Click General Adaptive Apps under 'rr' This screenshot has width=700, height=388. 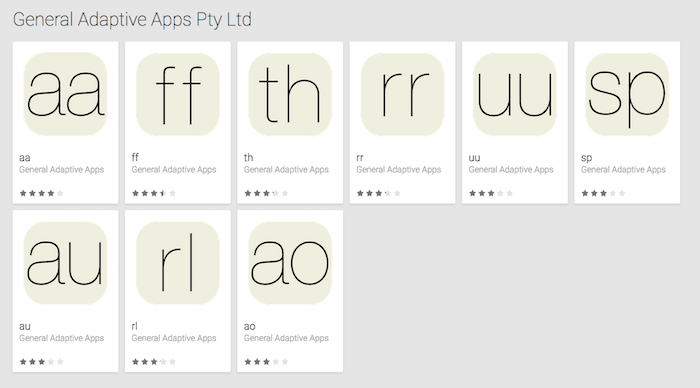pos(399,170)
